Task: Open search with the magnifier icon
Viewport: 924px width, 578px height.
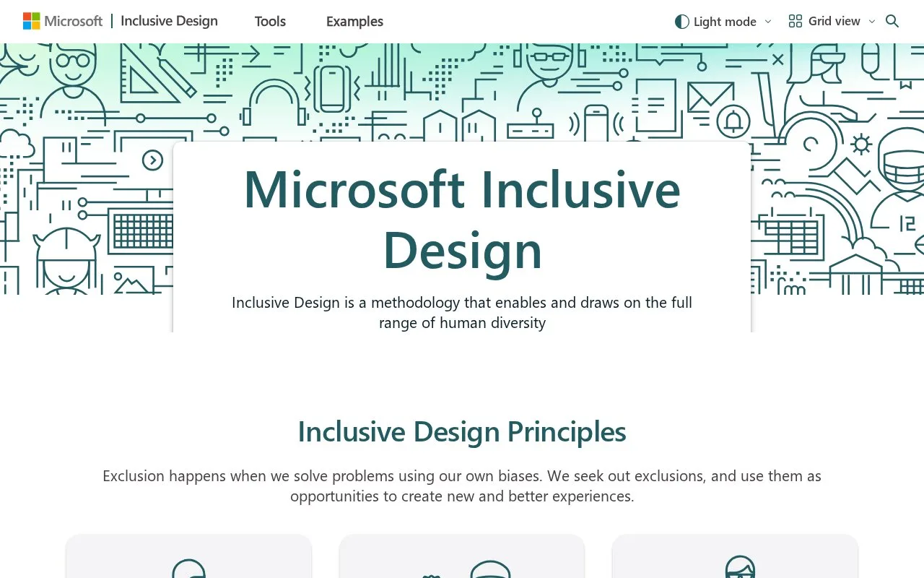Action: click(x=892, y=22)
